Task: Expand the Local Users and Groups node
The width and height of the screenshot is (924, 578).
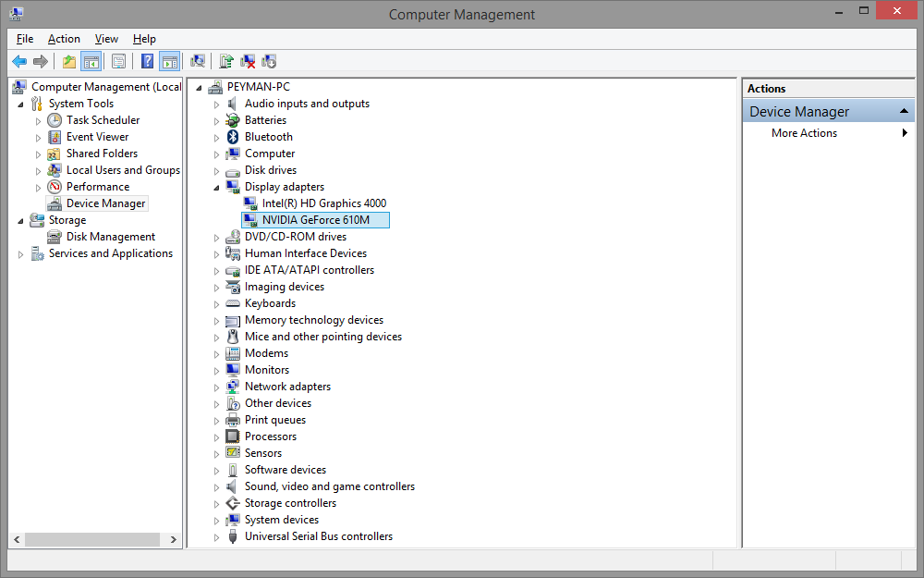Action: tap(38, 171)
